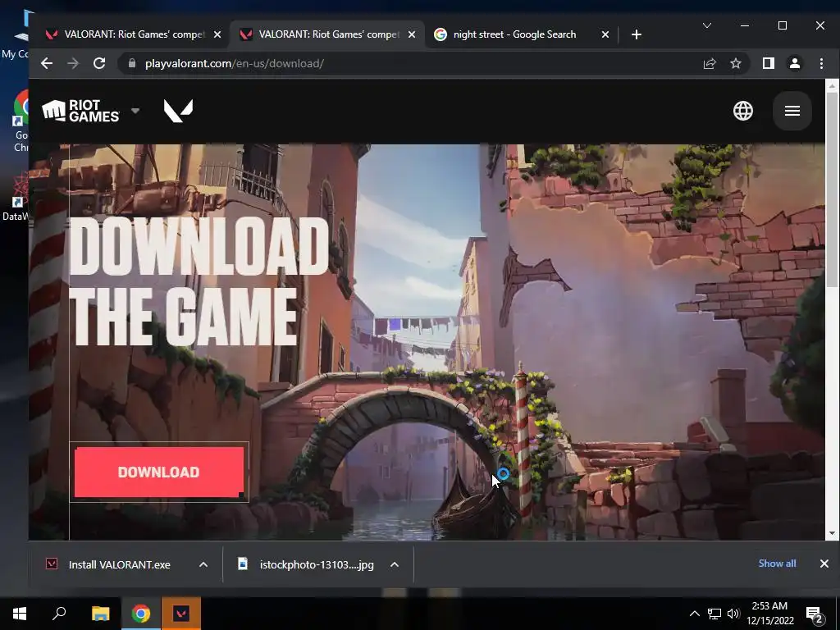Click the page scrollbar up arrow
Image resolution: width=840 pixels, height=630 pixels.
pyautogui.click(x=832, y=85)
